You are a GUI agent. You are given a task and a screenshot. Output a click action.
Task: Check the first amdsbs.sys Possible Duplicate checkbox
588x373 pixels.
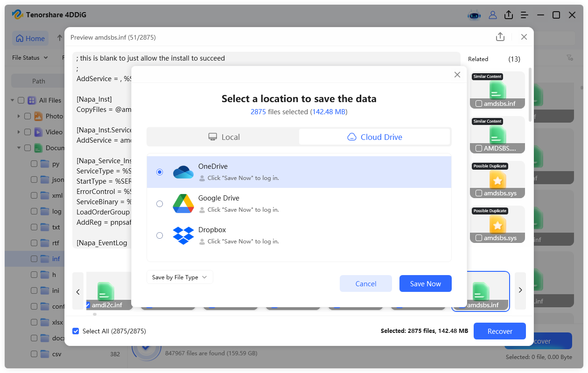pos(479,193)
